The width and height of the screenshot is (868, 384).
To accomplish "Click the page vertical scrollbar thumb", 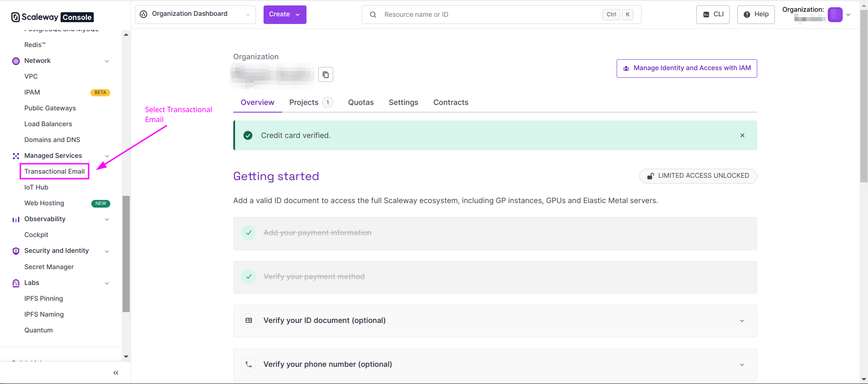I will pos(864,96).
